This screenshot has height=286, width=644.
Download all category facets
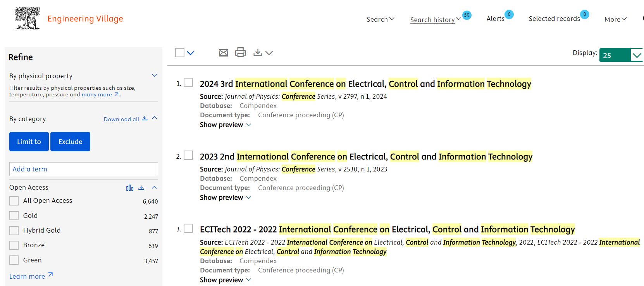pyautogui.click(x=126, y=119)
